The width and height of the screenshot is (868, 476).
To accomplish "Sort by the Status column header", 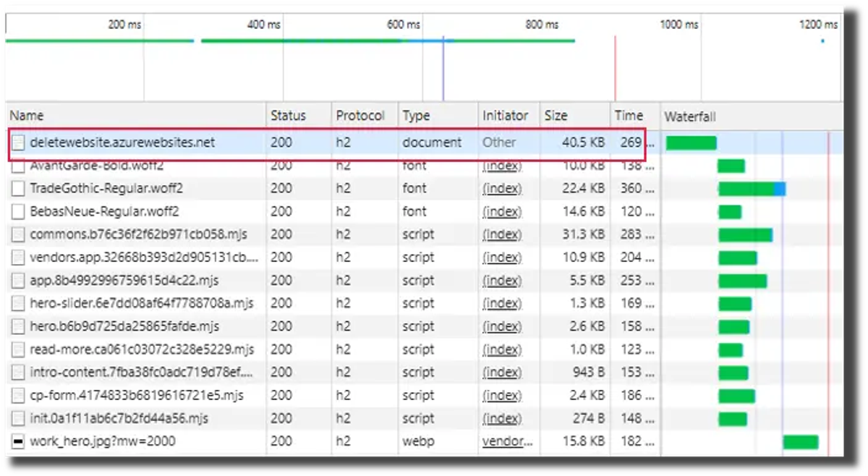I will [x=298, y=116].
